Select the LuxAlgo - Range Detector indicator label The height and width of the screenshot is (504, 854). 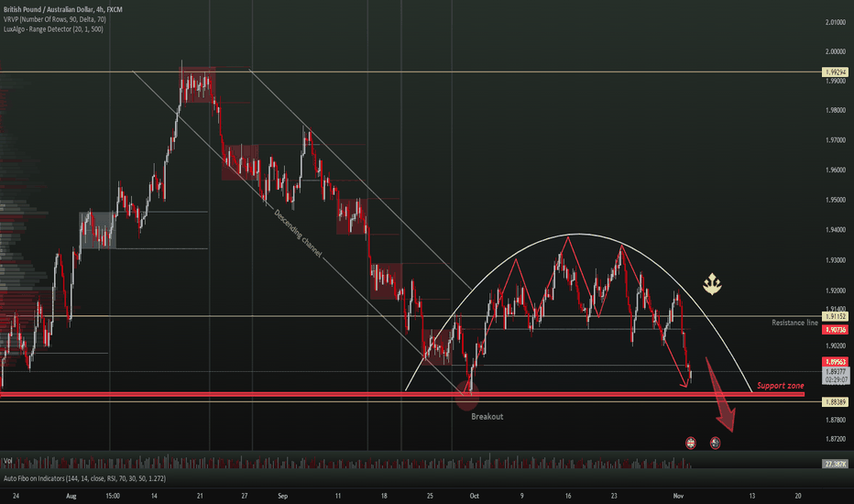coord(53,29)
